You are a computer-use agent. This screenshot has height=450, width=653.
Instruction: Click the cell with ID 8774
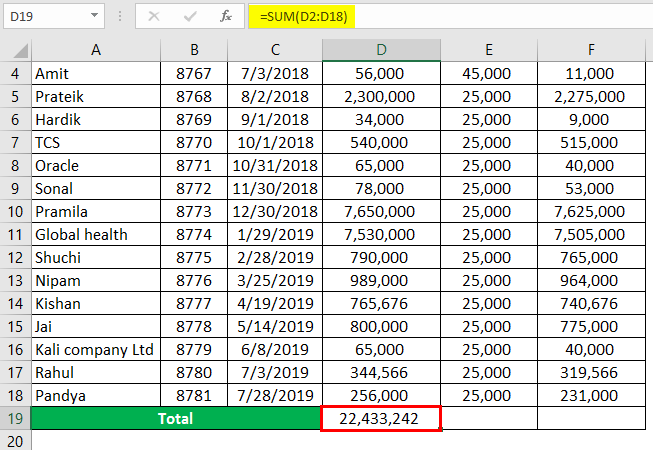point(194,234)
